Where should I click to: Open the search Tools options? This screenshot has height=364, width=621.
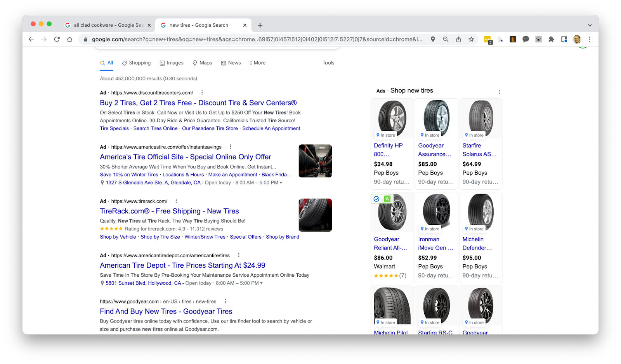(328, 63)
